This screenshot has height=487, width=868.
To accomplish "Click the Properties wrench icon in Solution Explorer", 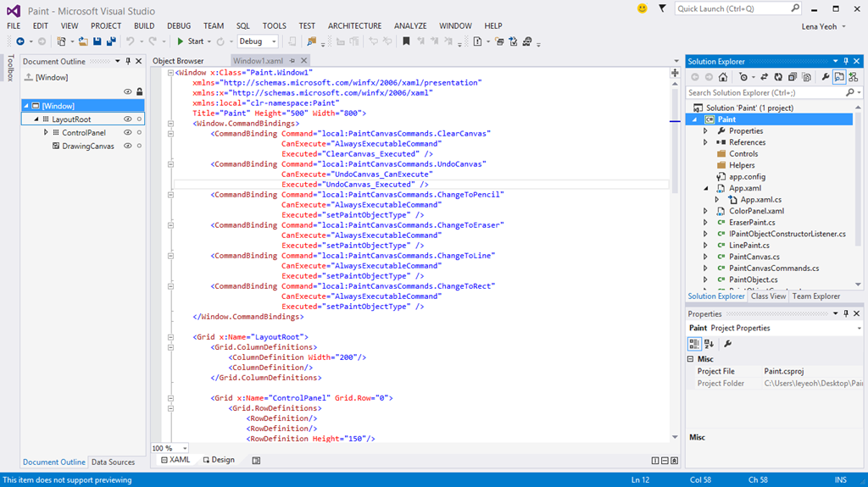I will tap(825, 77).
